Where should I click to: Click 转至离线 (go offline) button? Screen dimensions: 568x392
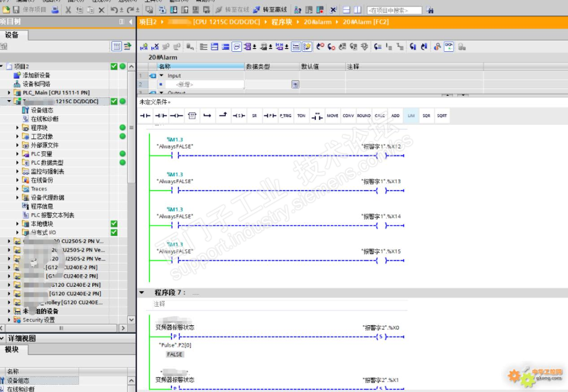271,10
